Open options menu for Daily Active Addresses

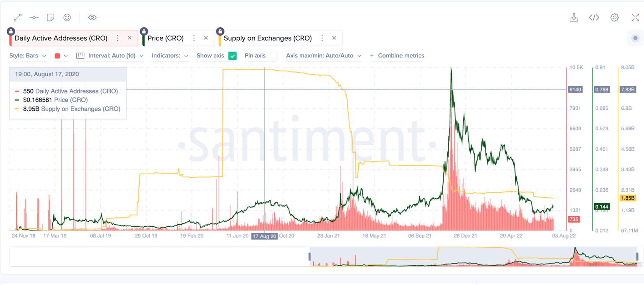(118, 38)
